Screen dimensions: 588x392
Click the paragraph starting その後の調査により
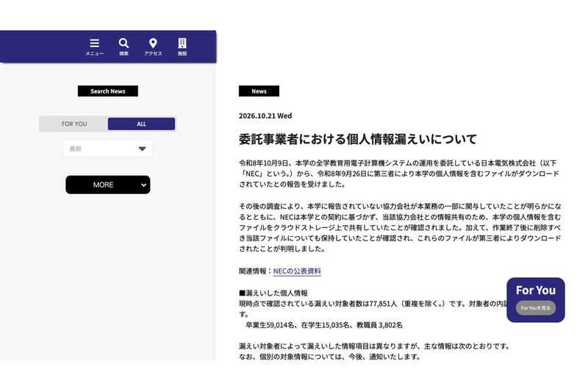[x=400, y=227]
